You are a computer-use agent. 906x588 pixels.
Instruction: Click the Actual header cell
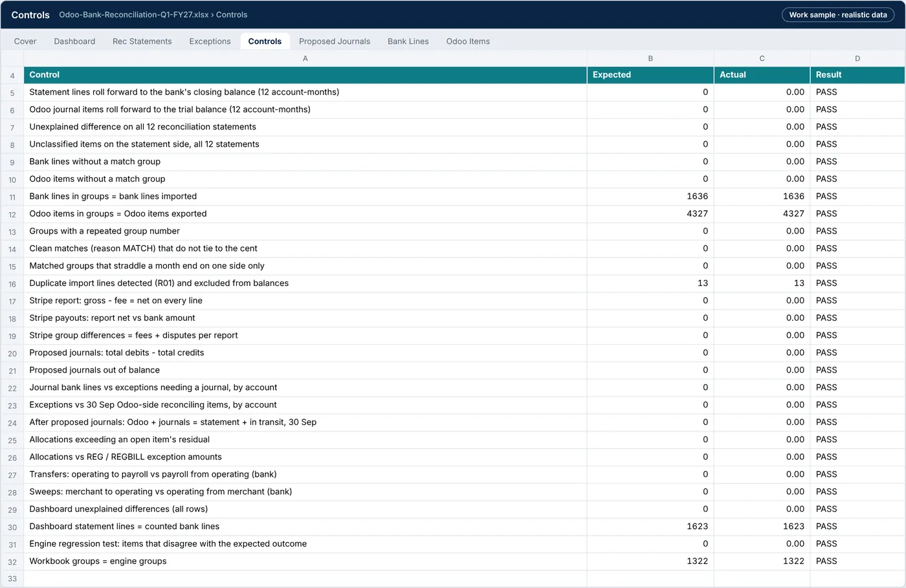click(x=762, y=75)
